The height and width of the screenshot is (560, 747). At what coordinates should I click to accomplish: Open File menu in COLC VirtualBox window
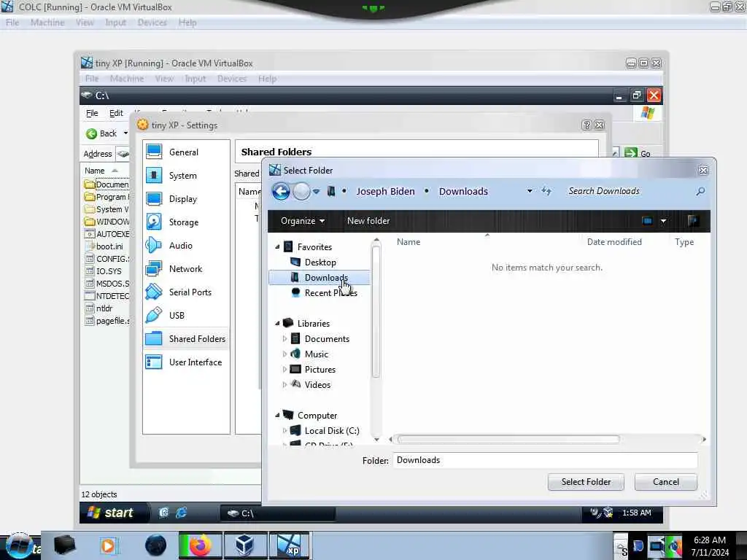point(12,23)
